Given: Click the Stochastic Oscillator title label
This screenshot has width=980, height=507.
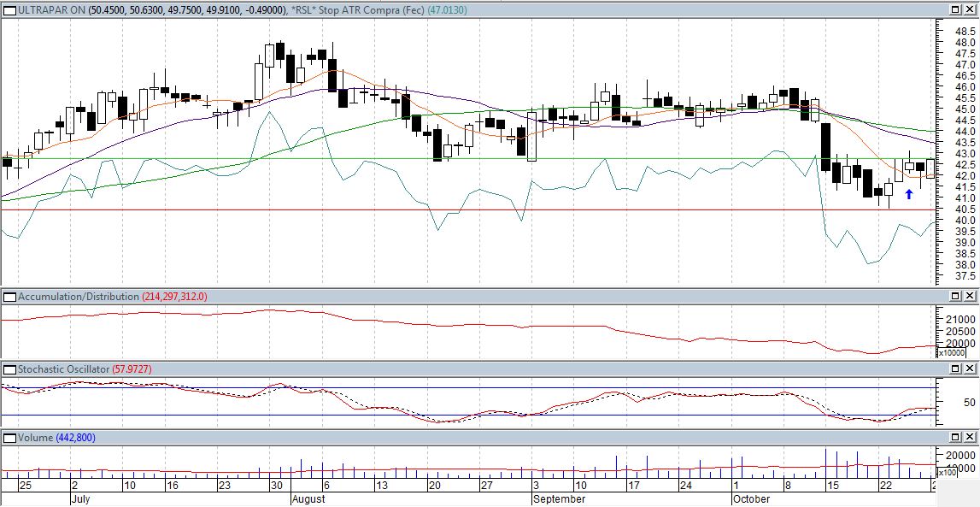Looking at the screenshot, I should [66, 369].
